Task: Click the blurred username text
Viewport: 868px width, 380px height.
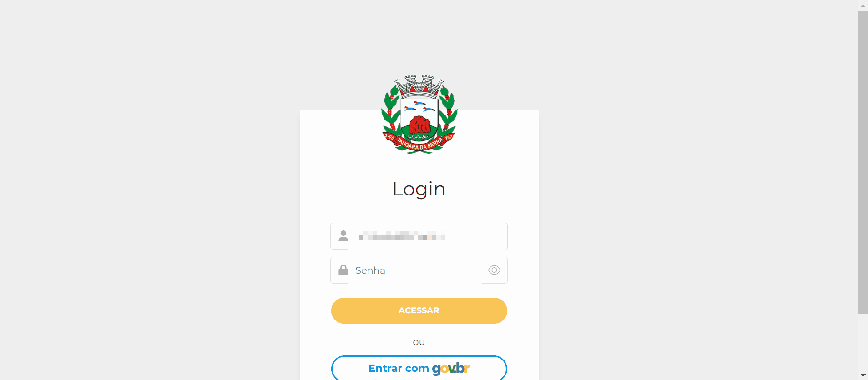Action: coord(402,235)
